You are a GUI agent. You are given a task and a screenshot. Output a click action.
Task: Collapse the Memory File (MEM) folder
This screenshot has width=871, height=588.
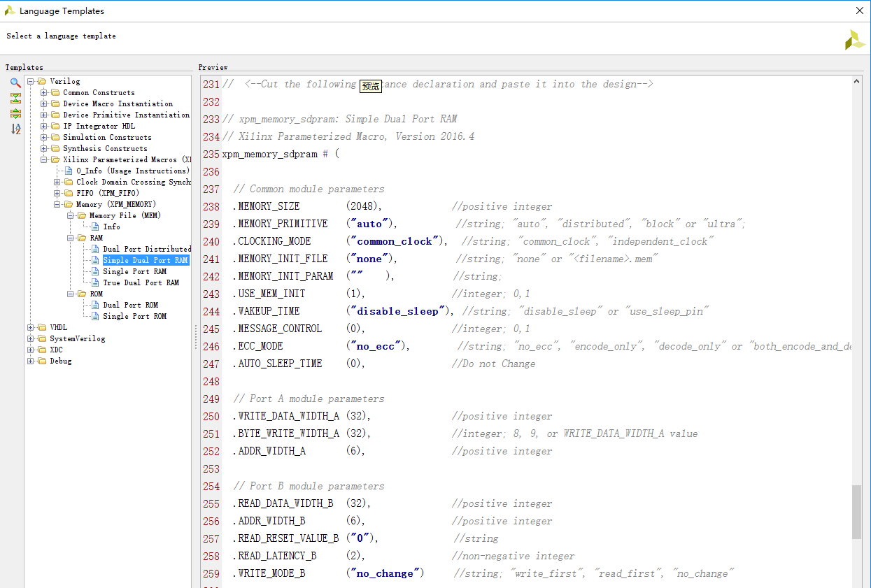click(x=71, y=216)
